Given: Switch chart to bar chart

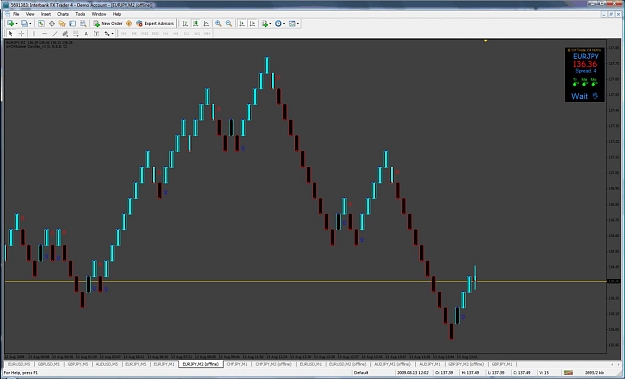Looking at the screenshot, I should click(x=185, y=24).
